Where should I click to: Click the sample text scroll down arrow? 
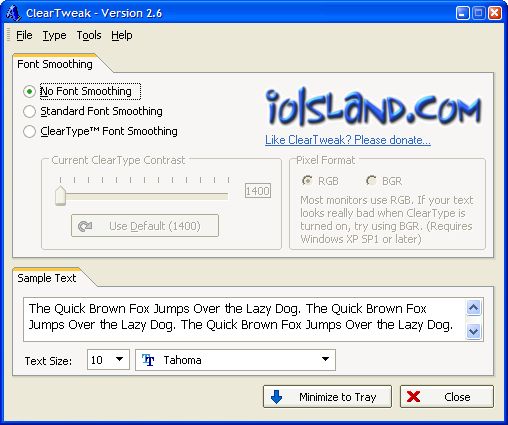(x=474, y=331)
